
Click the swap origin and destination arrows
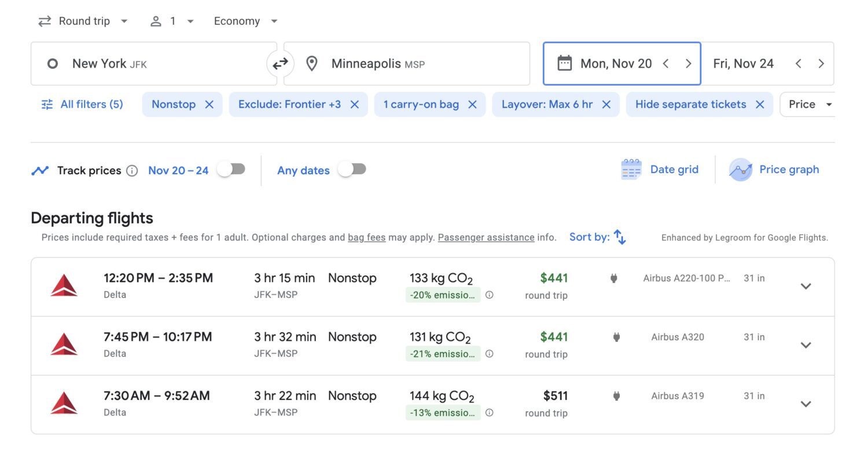[280, 64]
